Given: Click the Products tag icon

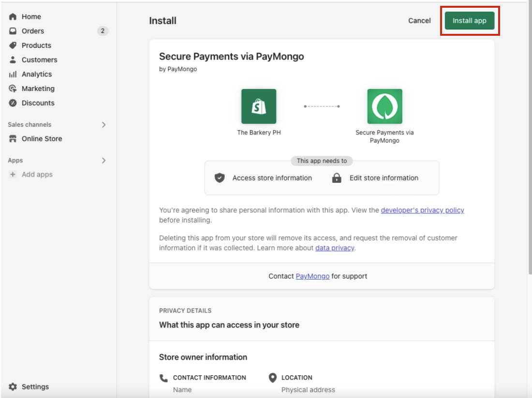Looking at the screenshot, I should coord(13,45).
